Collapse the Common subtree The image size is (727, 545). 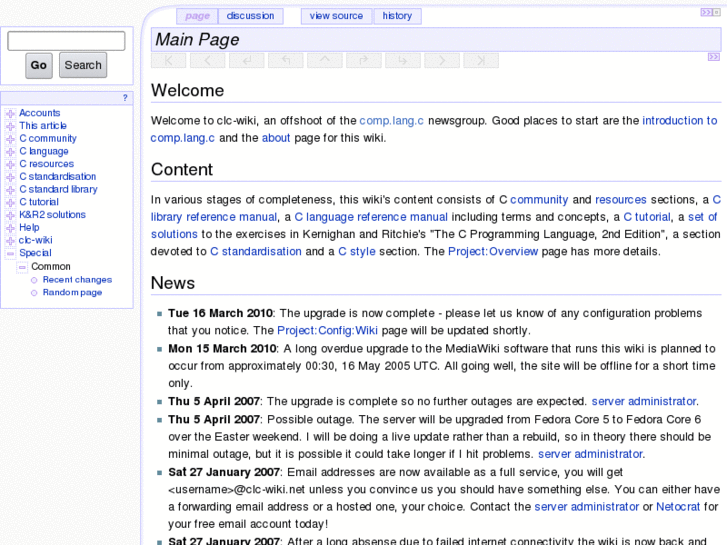click(x=22, y=267)
